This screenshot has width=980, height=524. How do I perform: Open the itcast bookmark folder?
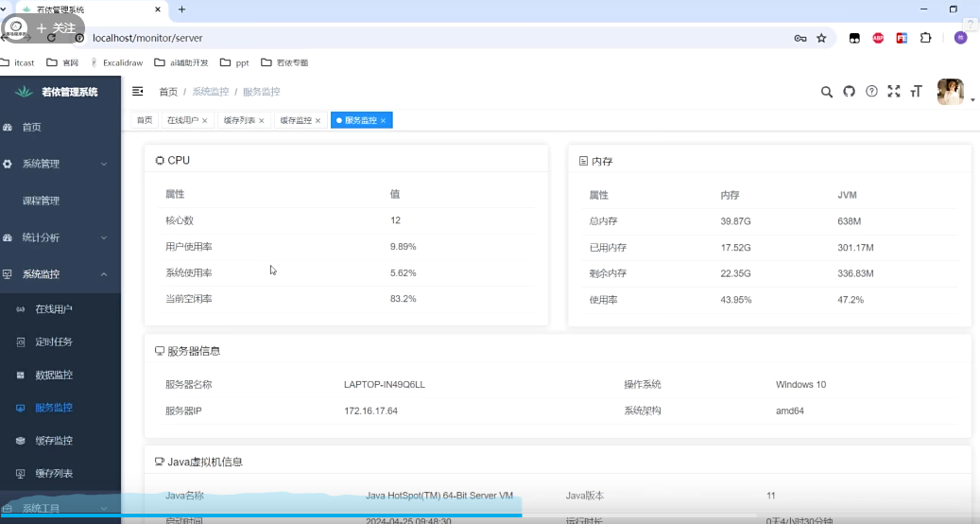[x=18, y=62]
